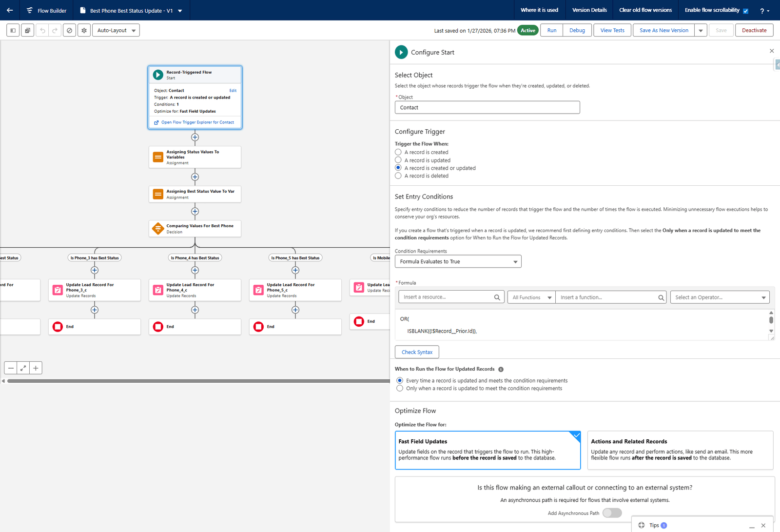Viewport: 780px width, 532px height.
Task: Click the copy elements toolbar icon
Action: click(28, 30)
